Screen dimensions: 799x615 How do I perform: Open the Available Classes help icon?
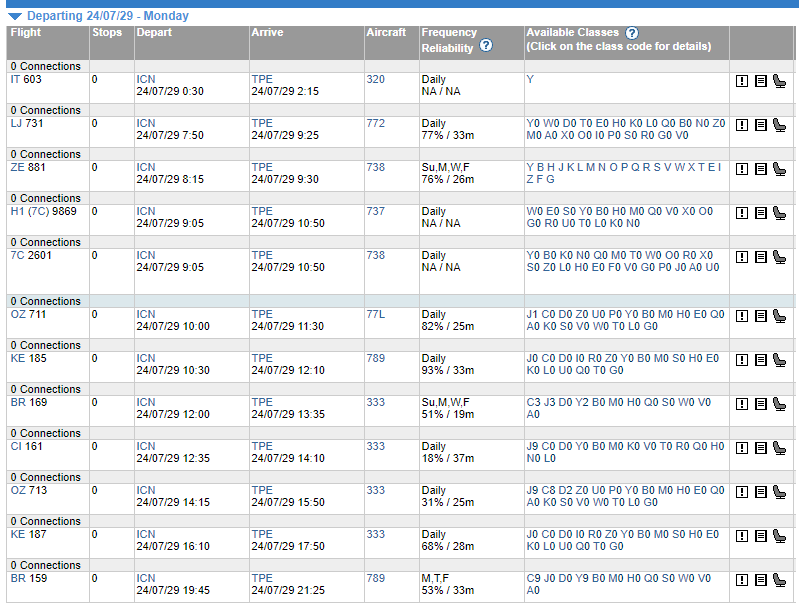coord(632,33)
